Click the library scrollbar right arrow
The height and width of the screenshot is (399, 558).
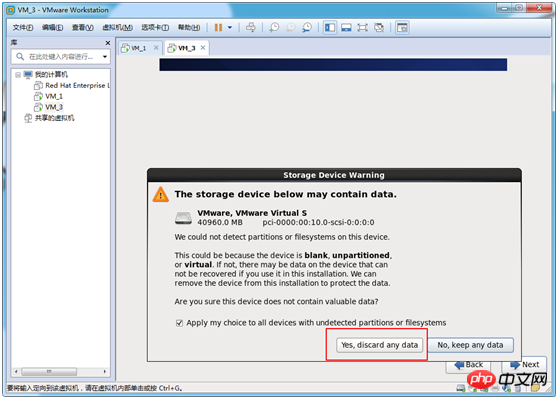105,372
